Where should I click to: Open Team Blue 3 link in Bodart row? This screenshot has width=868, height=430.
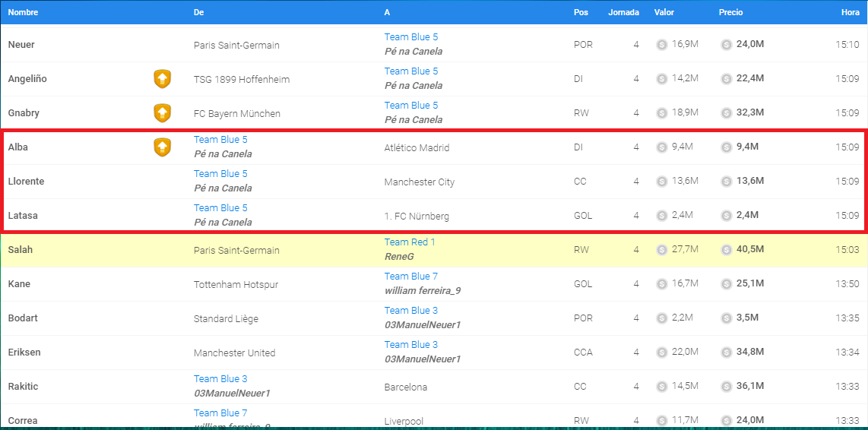tap(410, 311)
